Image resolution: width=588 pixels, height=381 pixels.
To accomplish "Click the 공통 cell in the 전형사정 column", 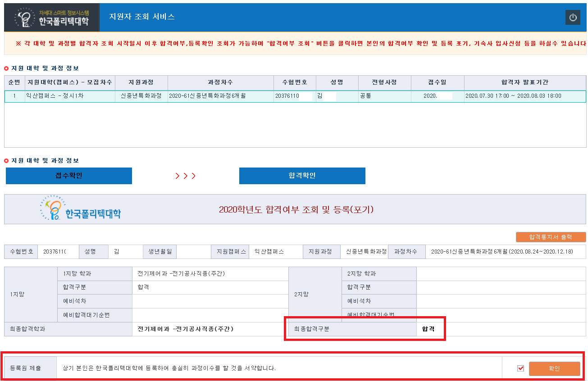I will click(x=385, y=96).
